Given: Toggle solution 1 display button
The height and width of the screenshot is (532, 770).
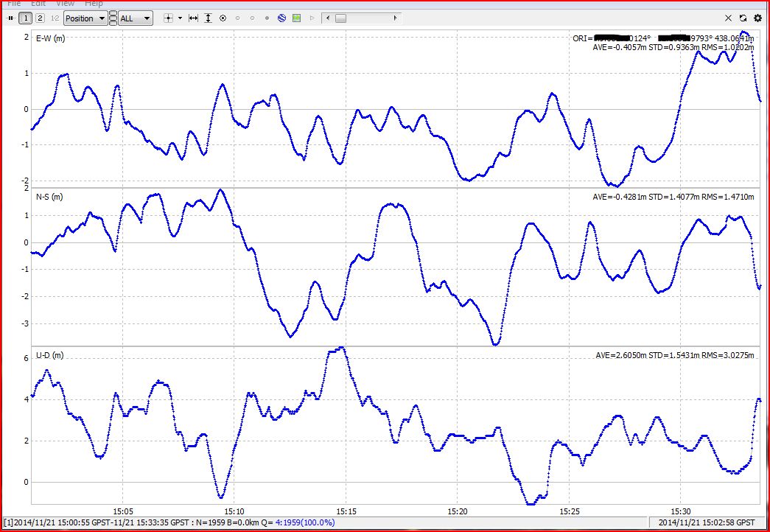Looking at the screenshot, I should click(25, 18).
